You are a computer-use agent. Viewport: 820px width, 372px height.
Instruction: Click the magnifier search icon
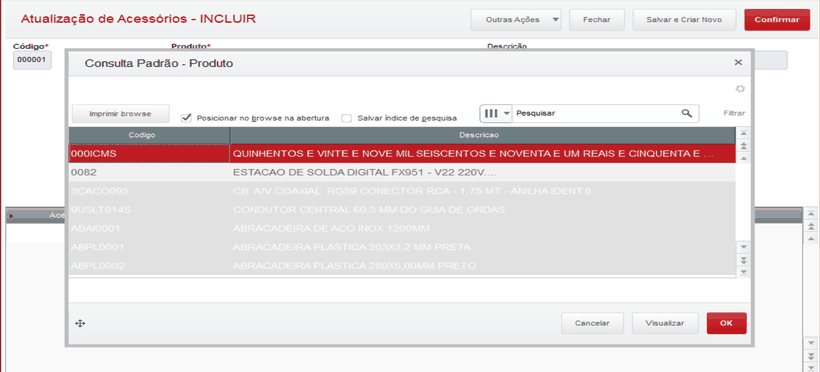(687, 113)
